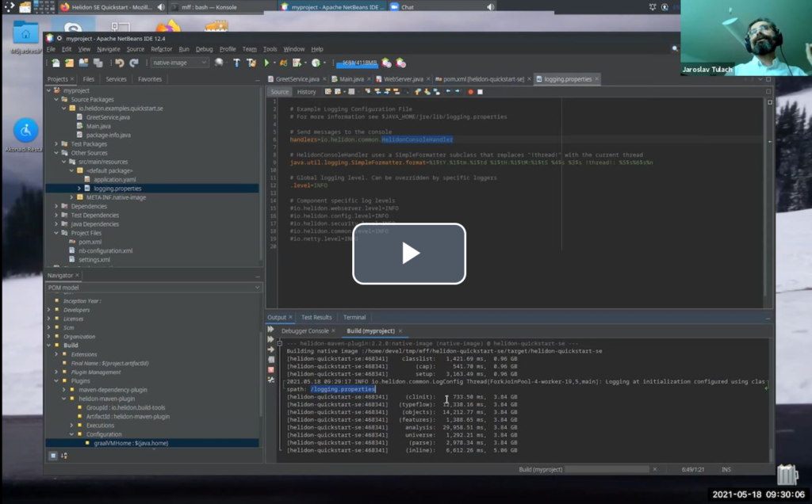Image resolution: width=812 pixels, height=504 pixels.
Task: Switch to the Files tab
Action: [x=89, y=79]
